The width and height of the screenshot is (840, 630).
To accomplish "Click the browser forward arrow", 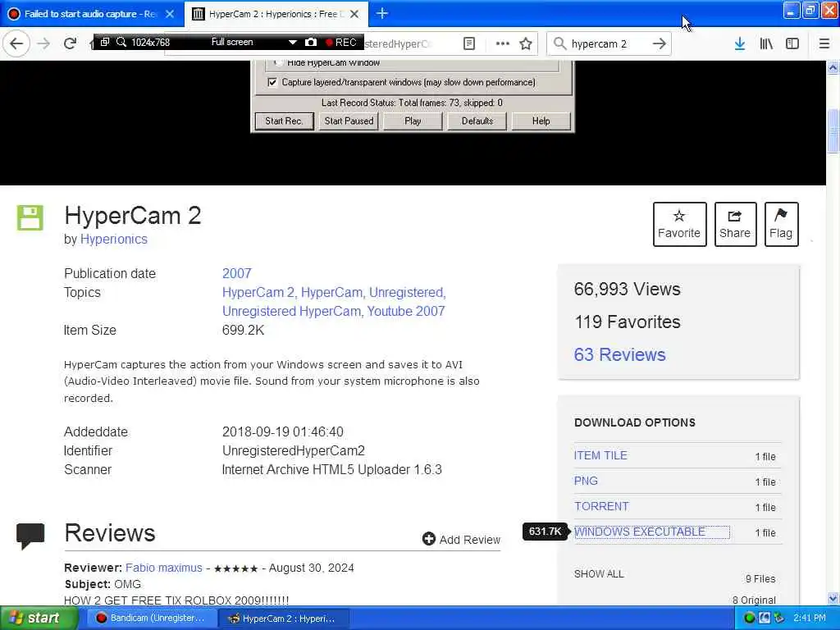I will 44,43.
